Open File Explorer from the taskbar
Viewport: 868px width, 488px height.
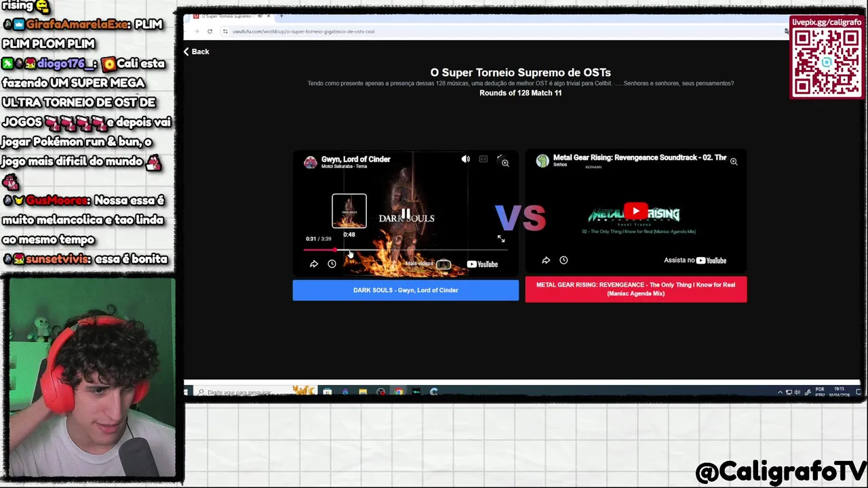point(363,392)
